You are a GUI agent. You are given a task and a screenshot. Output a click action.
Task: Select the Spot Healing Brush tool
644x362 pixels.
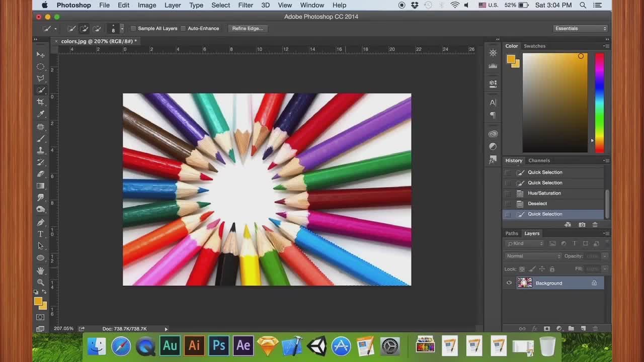(41, 127)
